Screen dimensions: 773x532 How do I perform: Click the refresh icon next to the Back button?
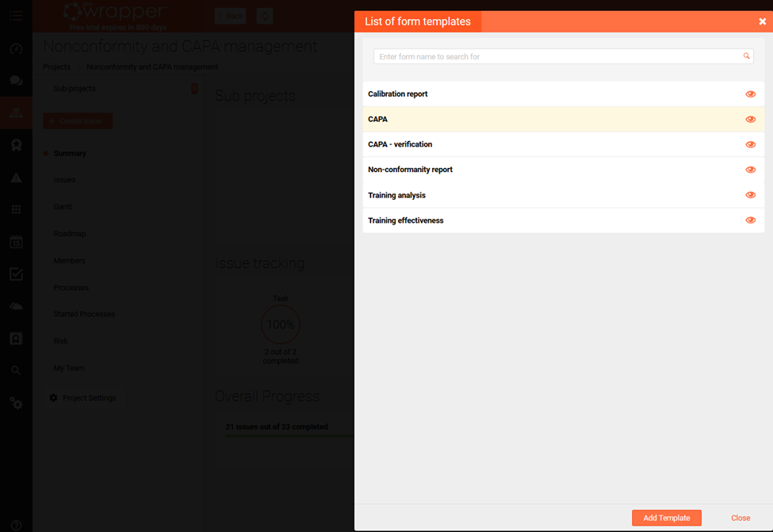(265, 16)
